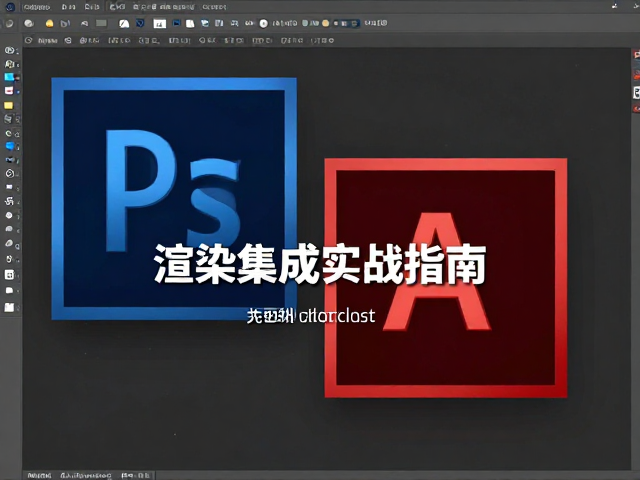Click the white bordered icon on the right edge panel
Screen dimensions: 640x480
pos(637,92)
